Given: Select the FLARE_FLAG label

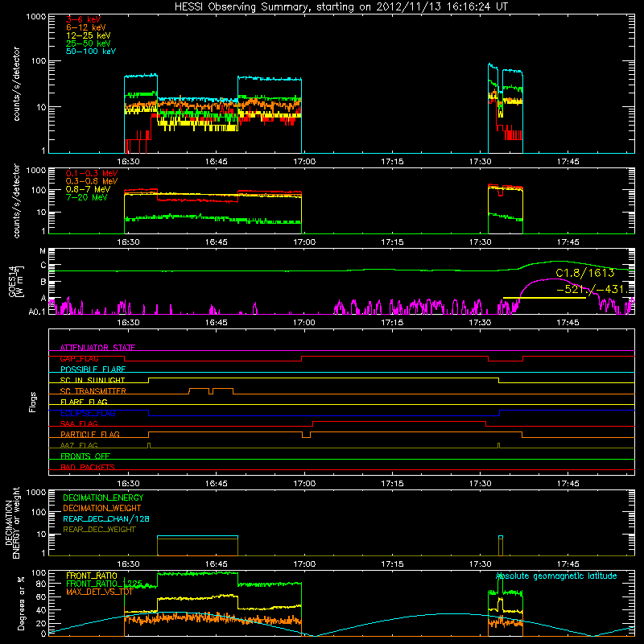Looking at the screenshot, I should (84, 402).
